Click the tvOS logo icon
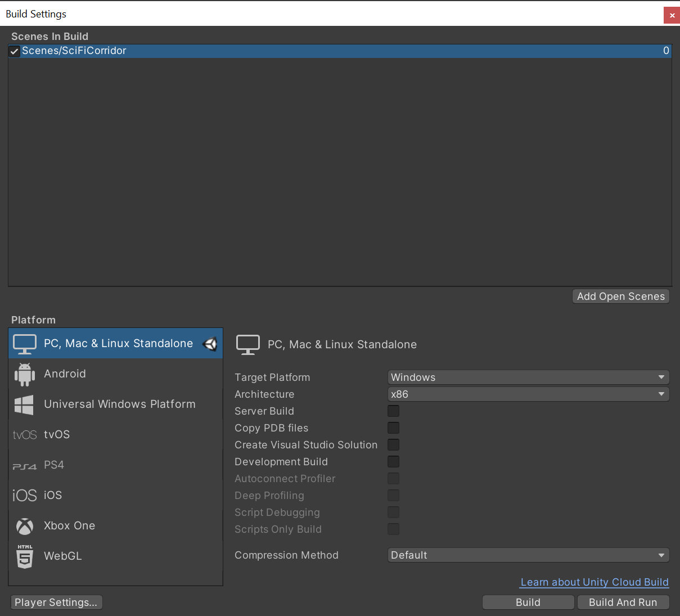 coord(25,435)
